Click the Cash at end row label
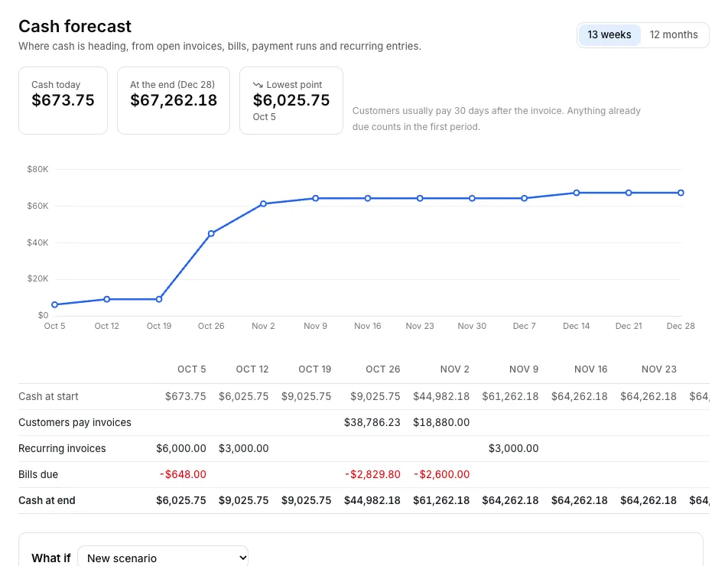728x566 pixels. tap(47, 500)
